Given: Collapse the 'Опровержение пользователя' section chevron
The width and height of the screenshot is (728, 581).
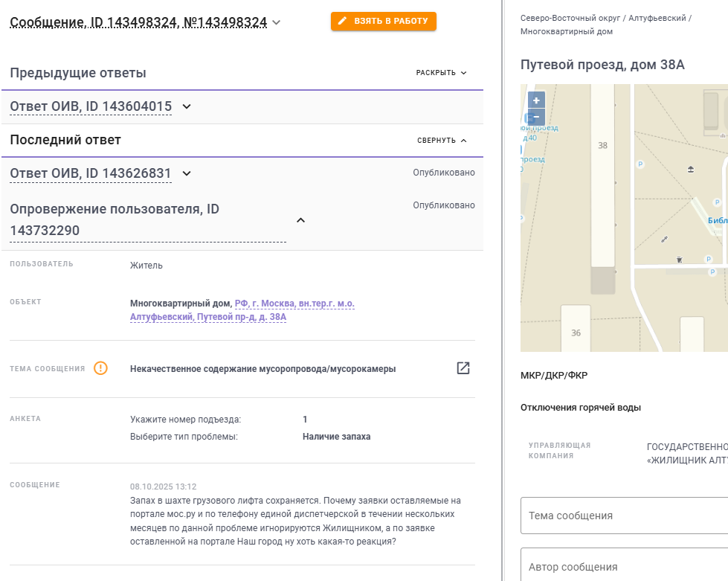Looking at the screenshot, I should point(300,220).
